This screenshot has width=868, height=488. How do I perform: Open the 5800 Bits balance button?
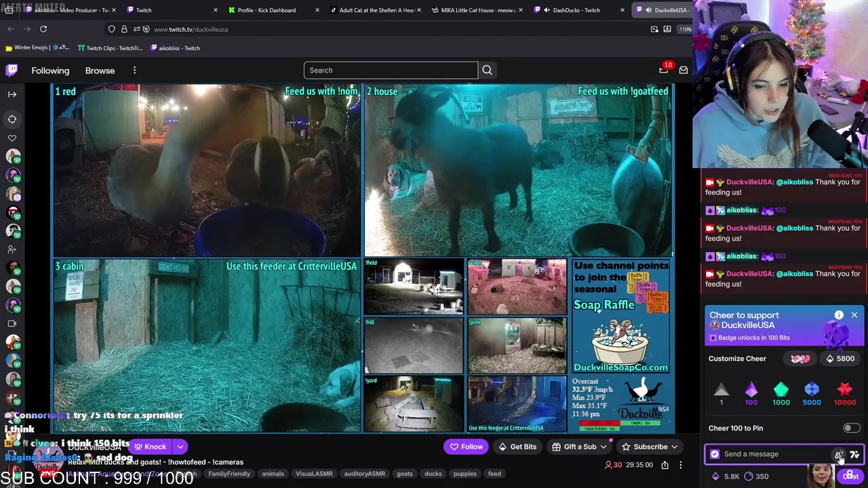click(840, 359)
